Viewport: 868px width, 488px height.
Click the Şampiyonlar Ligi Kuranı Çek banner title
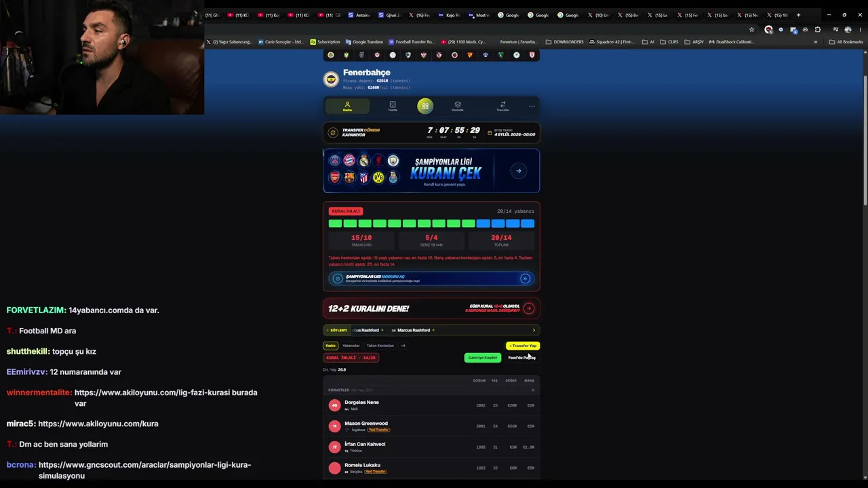pos(446,169)
